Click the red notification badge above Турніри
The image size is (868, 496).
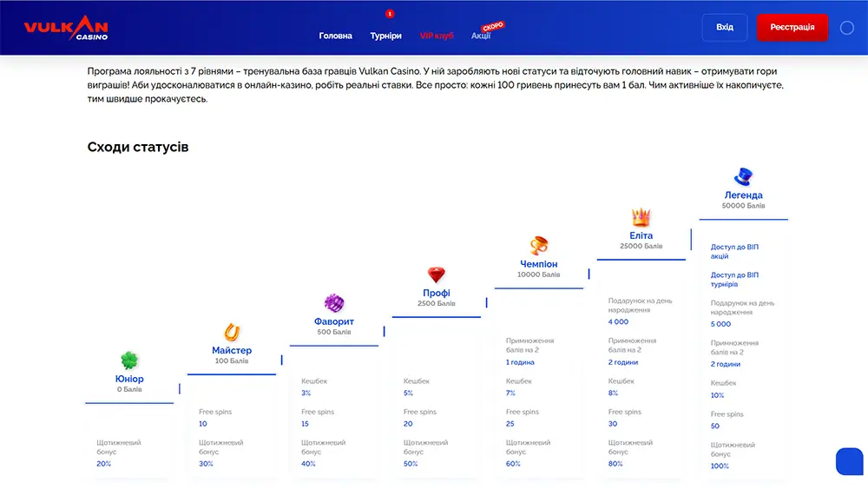click(390, 14)
